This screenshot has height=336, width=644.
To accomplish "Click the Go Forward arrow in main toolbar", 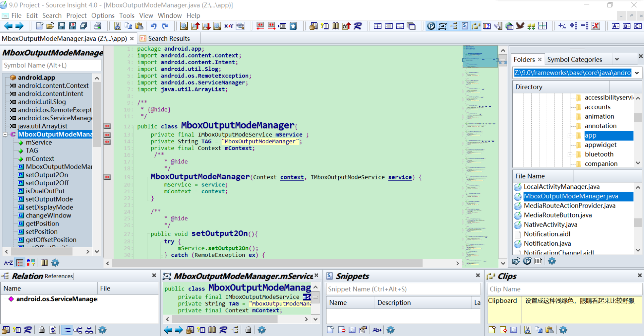I will pos(19,26).
